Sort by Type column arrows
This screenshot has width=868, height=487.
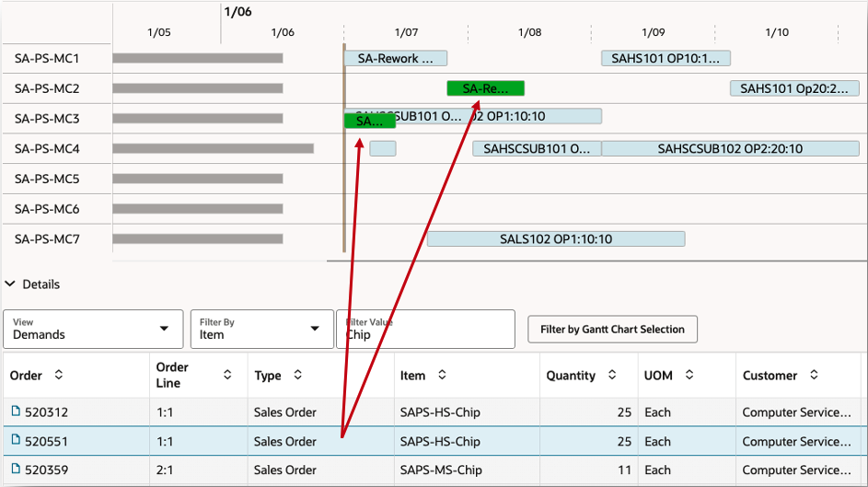(298, 375)
